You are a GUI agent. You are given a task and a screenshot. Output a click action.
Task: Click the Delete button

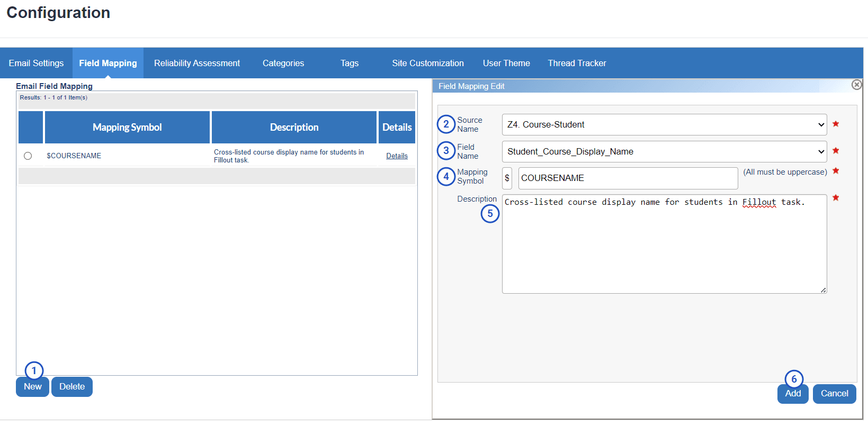pos(72,386)
